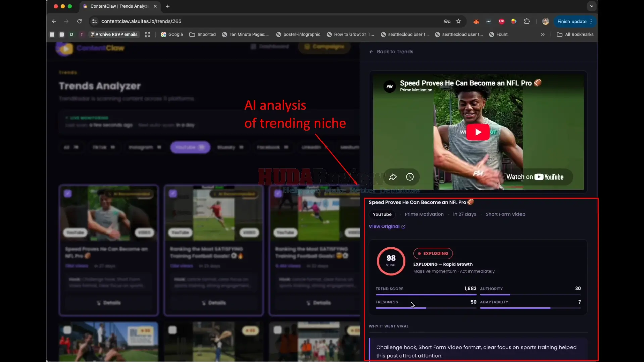Viewport: 644px width, 362px height.
Task: Expand the tab search chevron
Action: click(591, 6)
